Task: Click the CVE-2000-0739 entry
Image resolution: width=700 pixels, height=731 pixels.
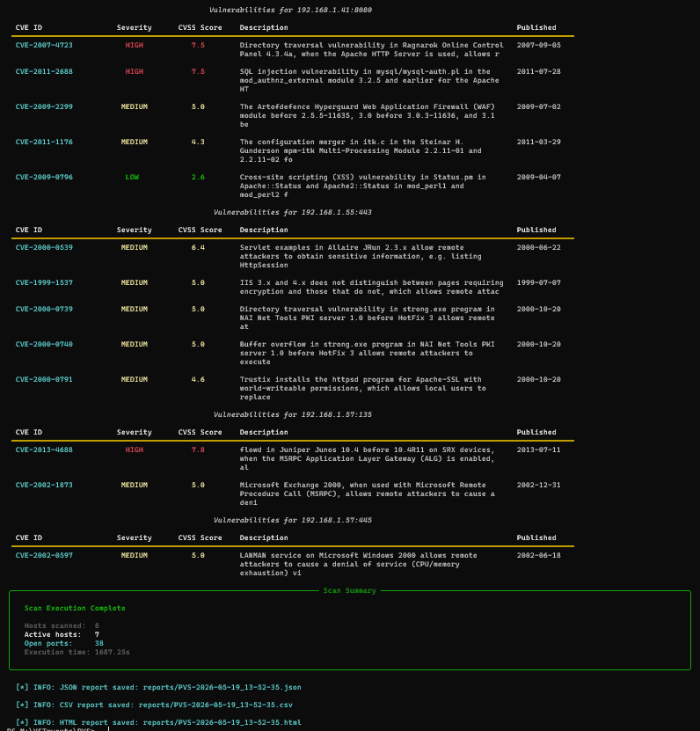Action: [x=44, y=309]
